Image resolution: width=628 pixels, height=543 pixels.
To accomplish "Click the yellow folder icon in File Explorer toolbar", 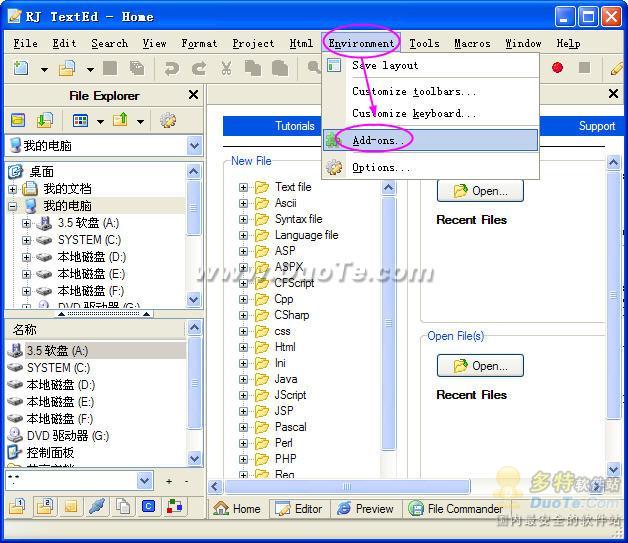I will pyautogui.click(x=18, y=120).
